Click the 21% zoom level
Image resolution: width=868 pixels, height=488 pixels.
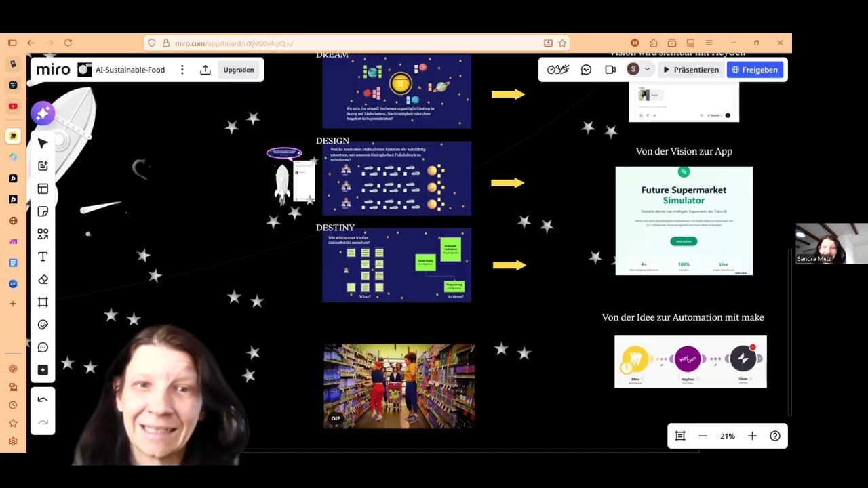coord(728,436)
